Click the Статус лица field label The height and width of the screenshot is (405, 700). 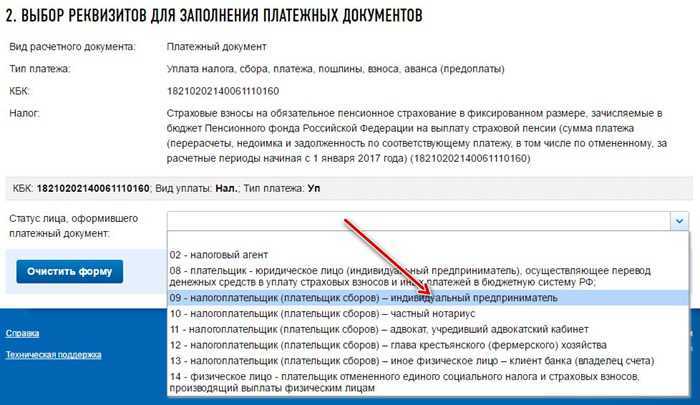tap(74, 226)
